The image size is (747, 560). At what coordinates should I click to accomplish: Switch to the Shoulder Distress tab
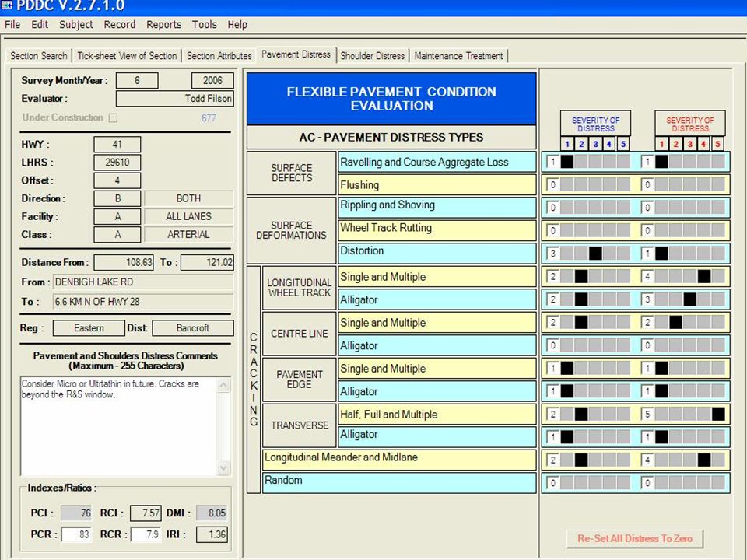pyautogui.click(x=373, y=56)
